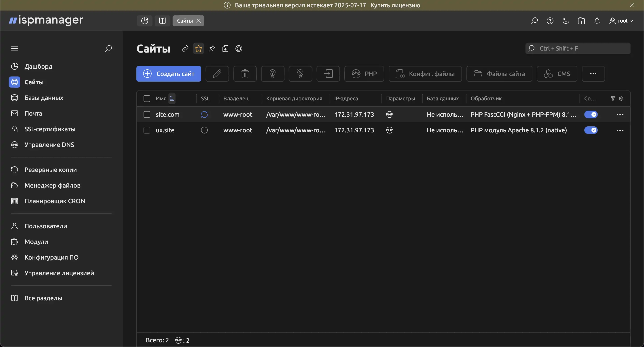
Task: Open more actions toolbar ellipsis
Action: pyautogui.click(x=593, y=74)
